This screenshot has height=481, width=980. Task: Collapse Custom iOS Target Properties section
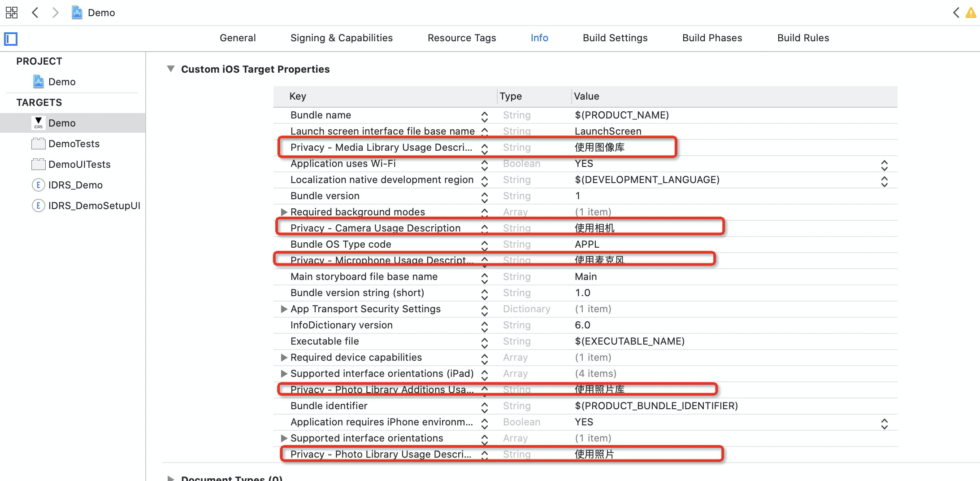[170, 69]
